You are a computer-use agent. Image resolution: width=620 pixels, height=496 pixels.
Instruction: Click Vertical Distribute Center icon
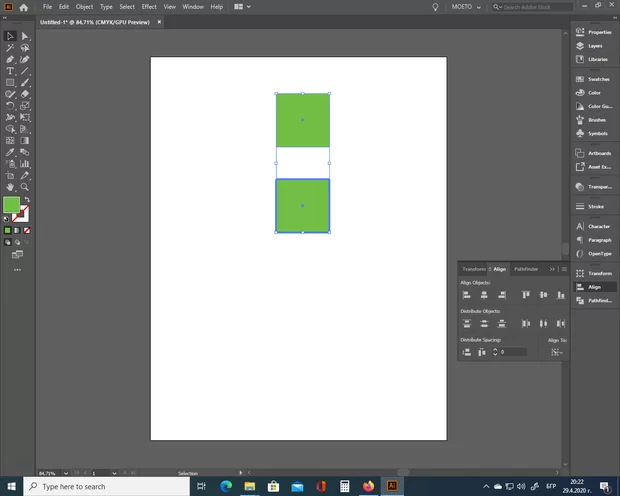click(483, 324)
